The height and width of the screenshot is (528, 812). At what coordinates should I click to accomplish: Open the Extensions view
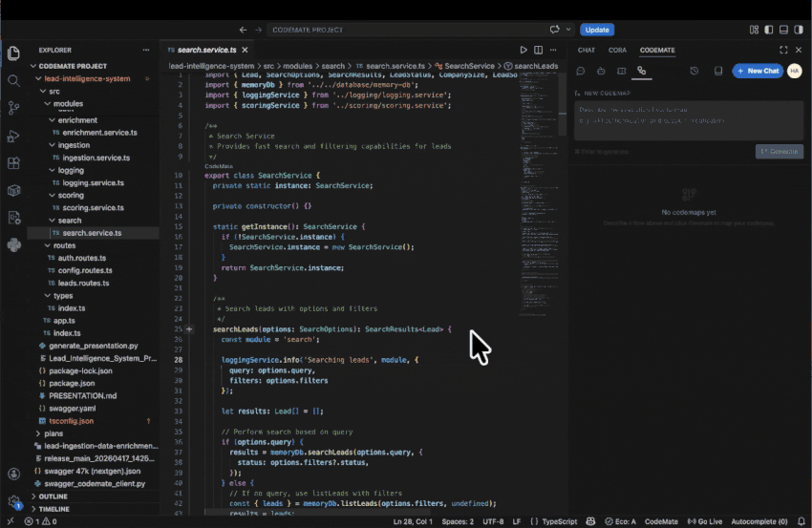[x=14, y=163]
